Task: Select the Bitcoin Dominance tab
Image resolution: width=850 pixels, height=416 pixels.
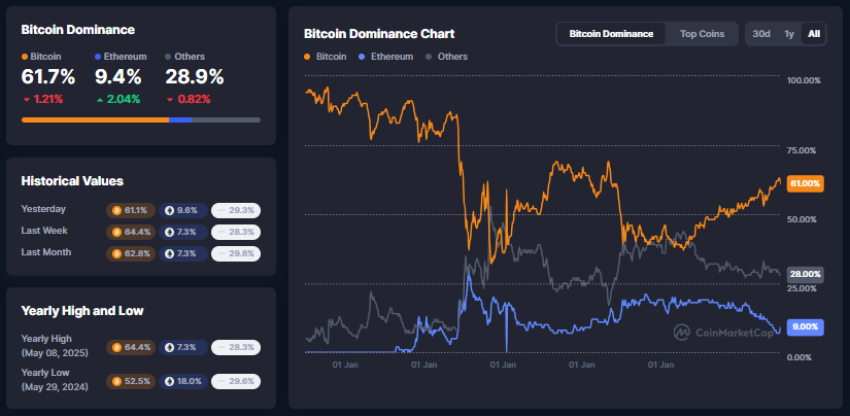Action: click(x=611, y=34)
